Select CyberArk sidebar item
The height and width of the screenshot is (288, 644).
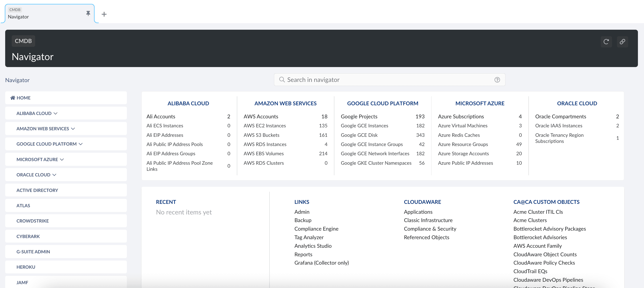[66, 236]
